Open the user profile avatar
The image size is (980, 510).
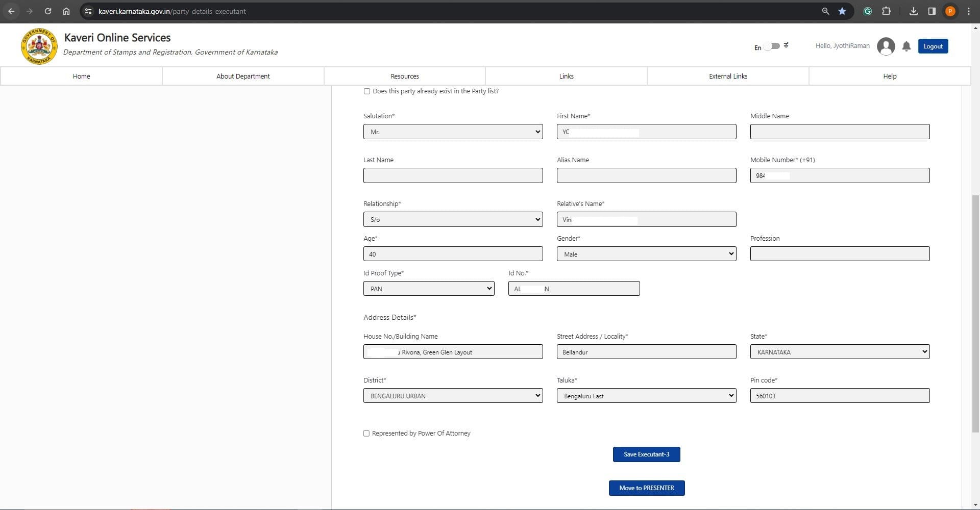[886, 46]
